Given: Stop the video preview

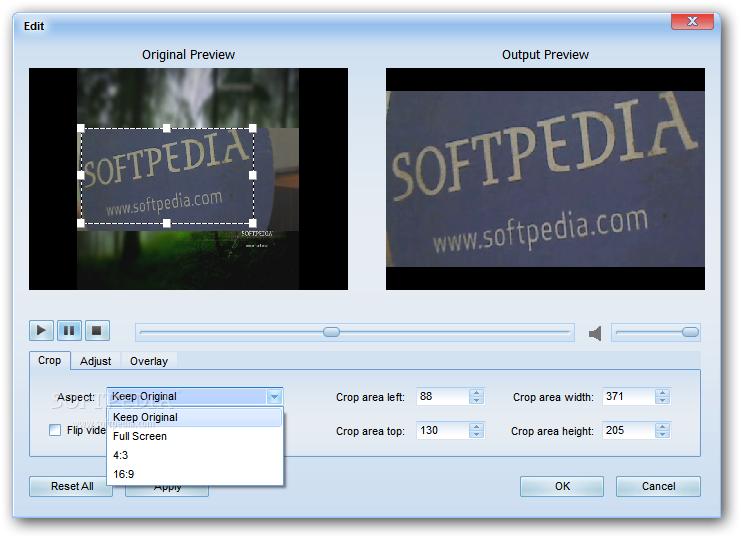Looking at the screenshot, I should coord(97,330).
